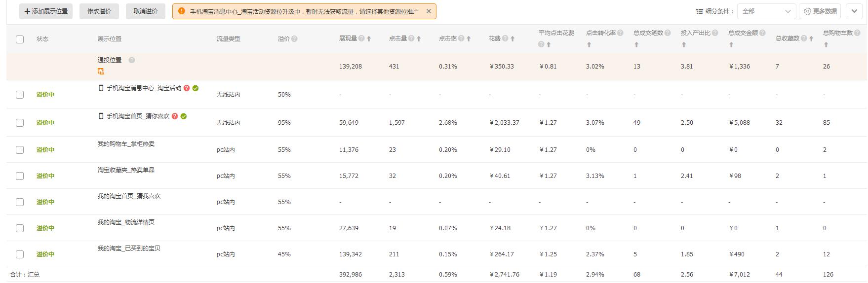Click the 合计：汇总 summary label
The width and height of the screenshot is (868, 283).
coord(25,275)
